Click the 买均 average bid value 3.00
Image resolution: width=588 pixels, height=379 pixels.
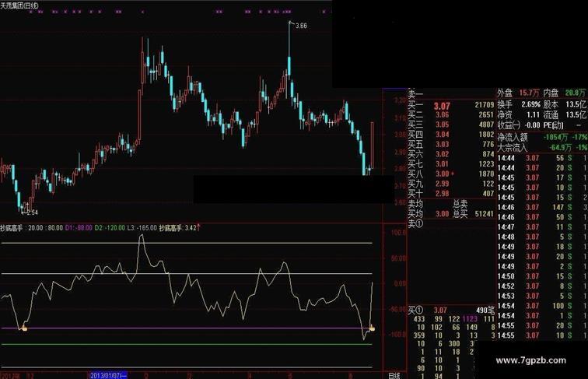point(443,213)
